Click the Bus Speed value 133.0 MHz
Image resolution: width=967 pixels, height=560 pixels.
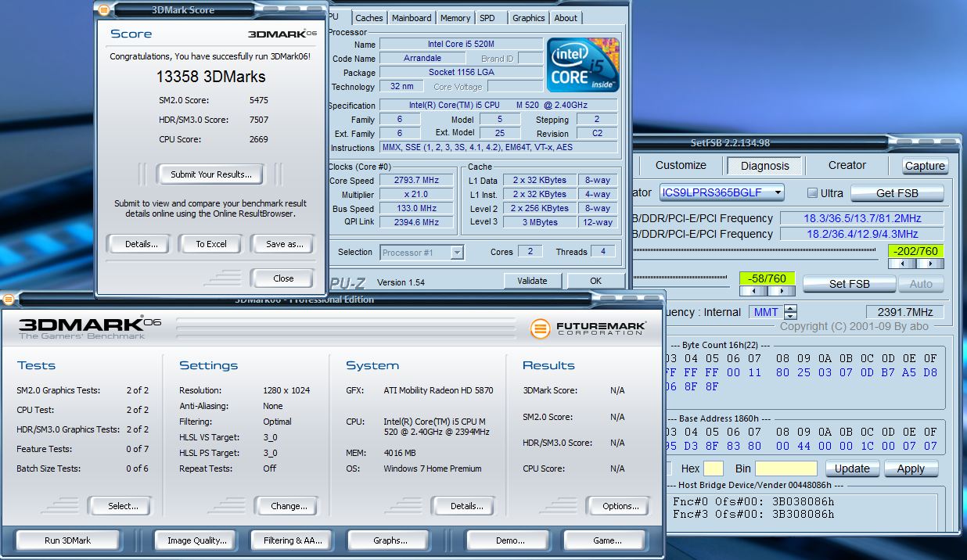(x=416, y=209)
